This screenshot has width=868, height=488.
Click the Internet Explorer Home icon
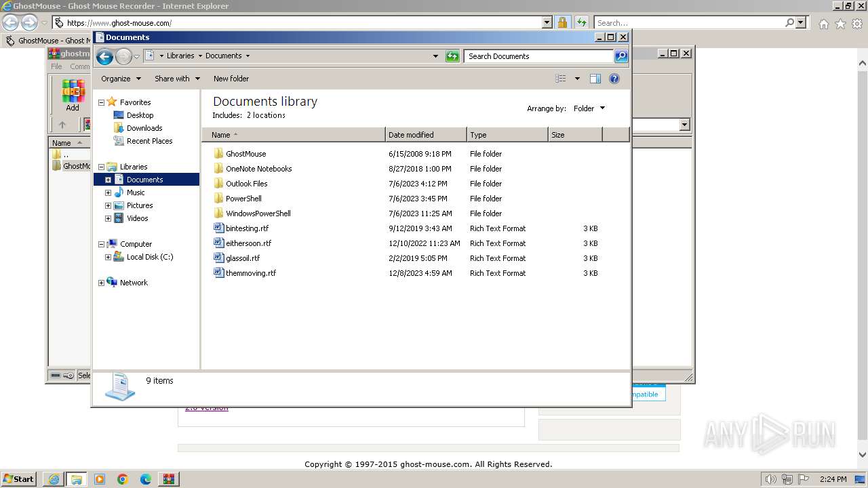(x=823, y=24)
